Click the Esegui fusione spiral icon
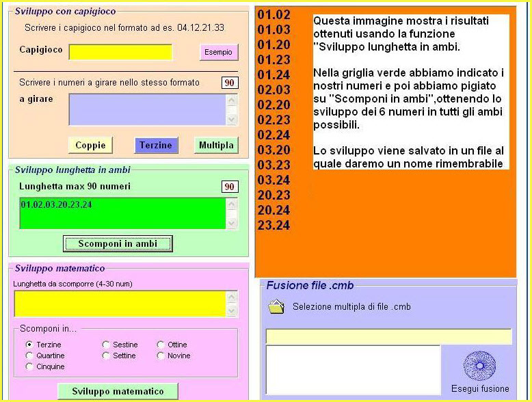This screenshot has height=402, width=532. click(479, 366)
